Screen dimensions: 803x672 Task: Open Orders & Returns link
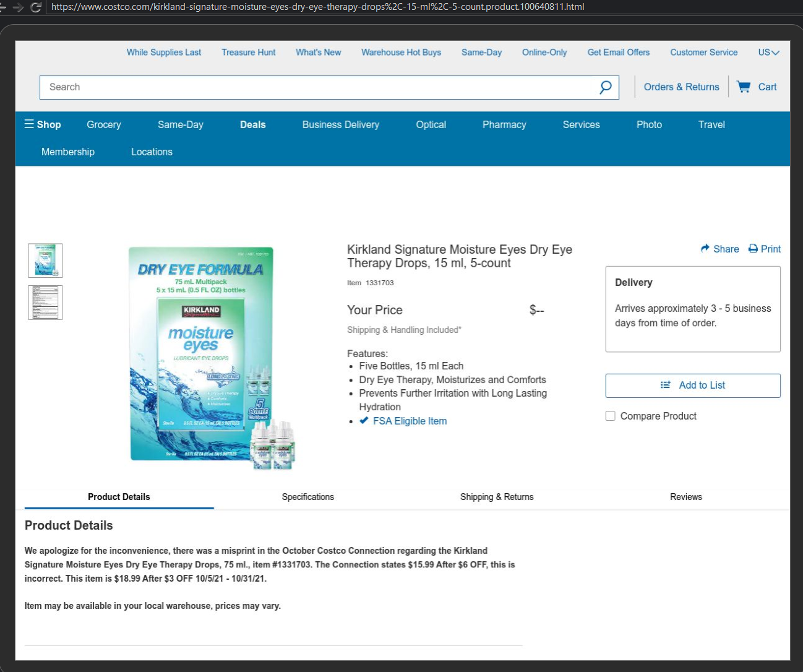click(682, 87)
